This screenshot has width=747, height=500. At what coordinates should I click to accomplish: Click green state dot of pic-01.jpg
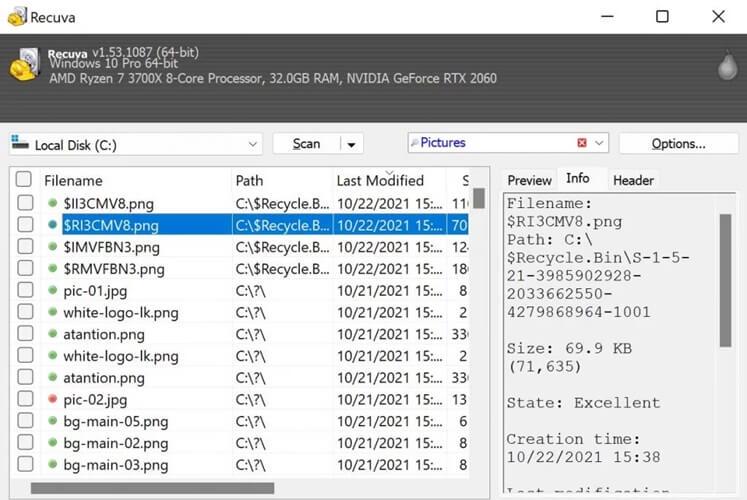tap(53, 290)
